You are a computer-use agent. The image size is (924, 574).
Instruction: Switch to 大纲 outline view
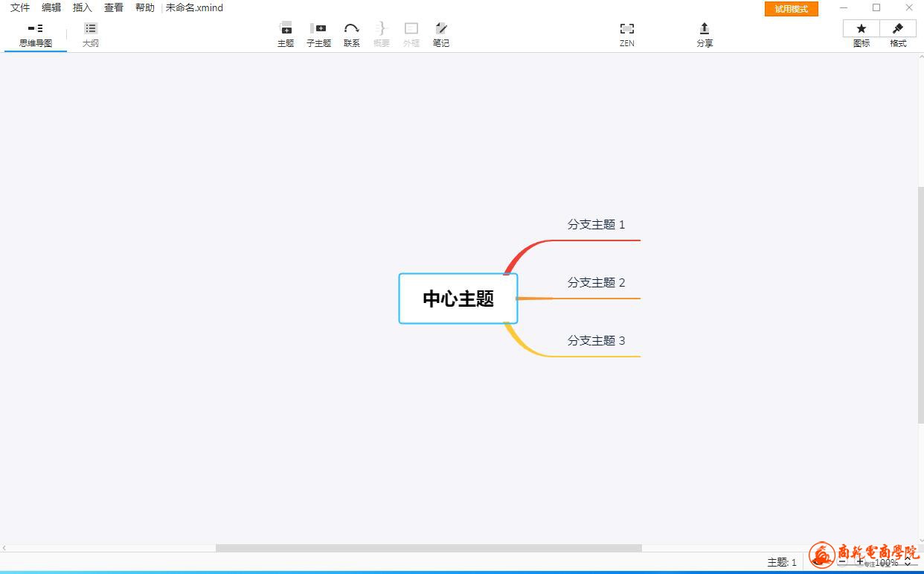click(91, 34)
